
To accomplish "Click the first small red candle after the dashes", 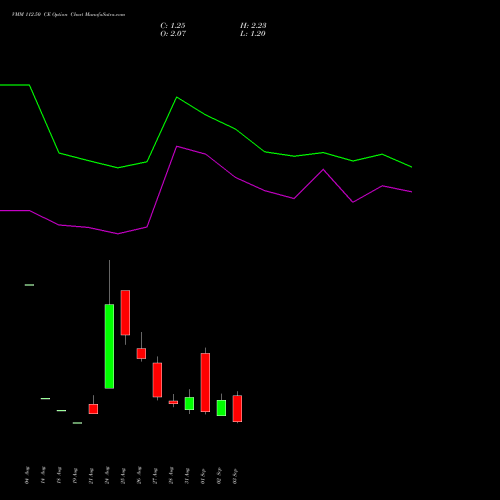I will coord(93,409).
